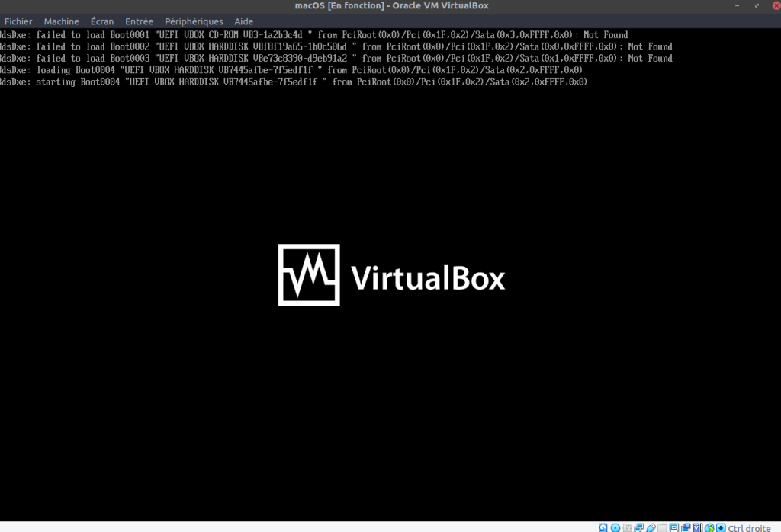Click the virtualization CPU status icon
Image resolution: width=781 pixels, height=532 pixels.
[x=698, y=527]
